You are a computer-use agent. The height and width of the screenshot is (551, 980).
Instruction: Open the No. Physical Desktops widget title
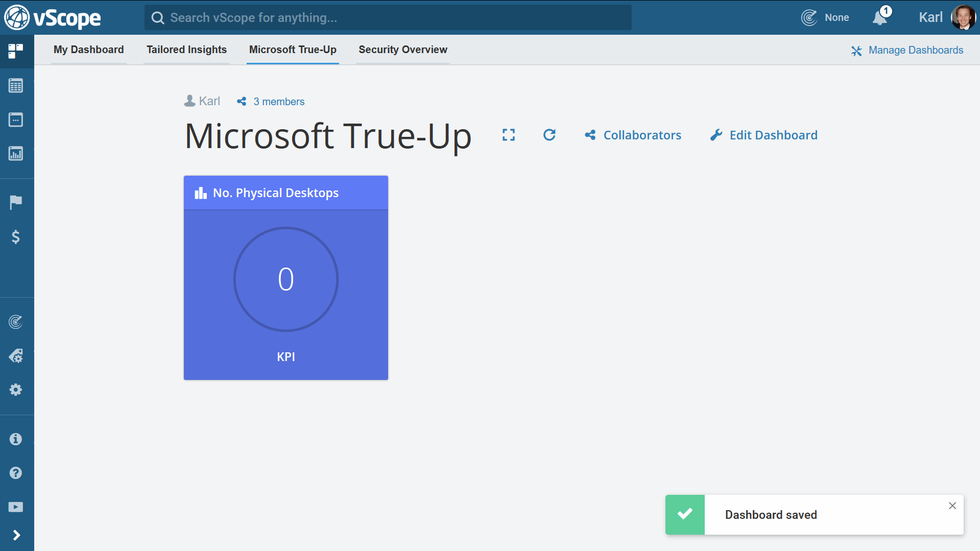coord(276,193)
